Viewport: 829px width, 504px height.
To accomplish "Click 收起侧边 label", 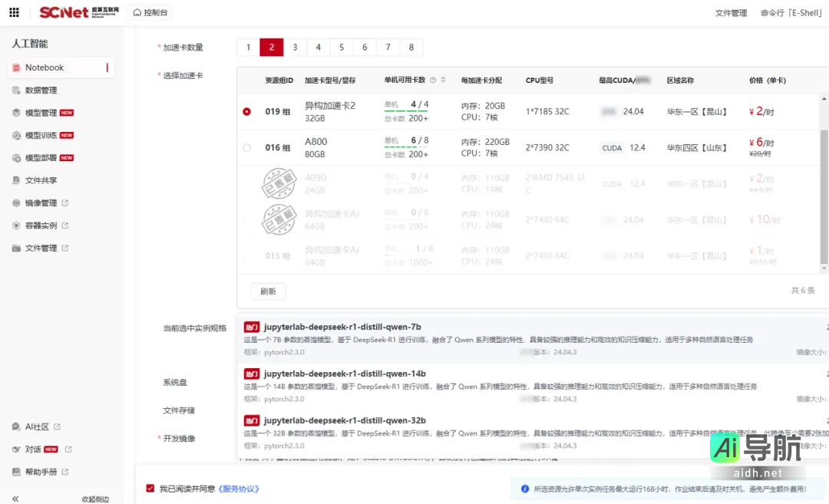I will [95, 499].
